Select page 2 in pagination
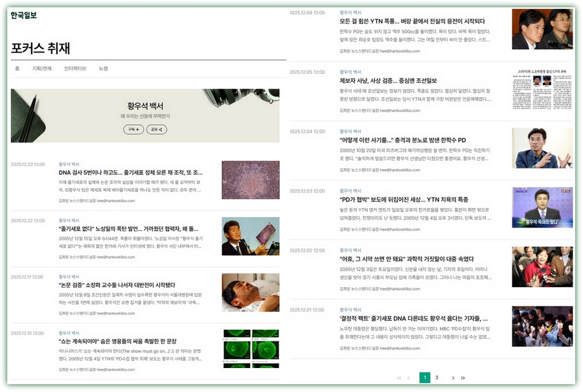583x392 pixels. click(437, 378)
